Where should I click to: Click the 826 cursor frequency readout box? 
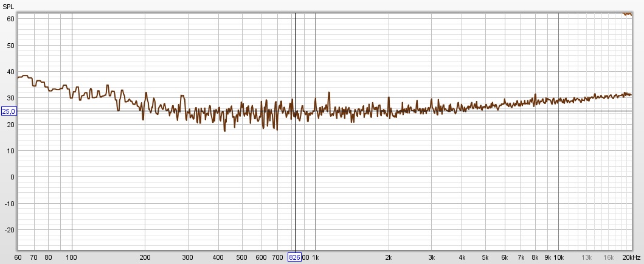pos(294,257)
